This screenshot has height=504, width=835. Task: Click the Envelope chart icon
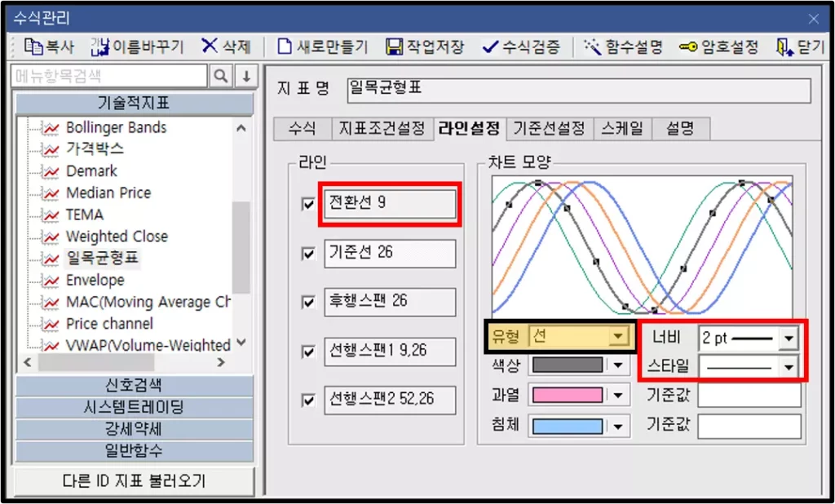click(51, 281)
